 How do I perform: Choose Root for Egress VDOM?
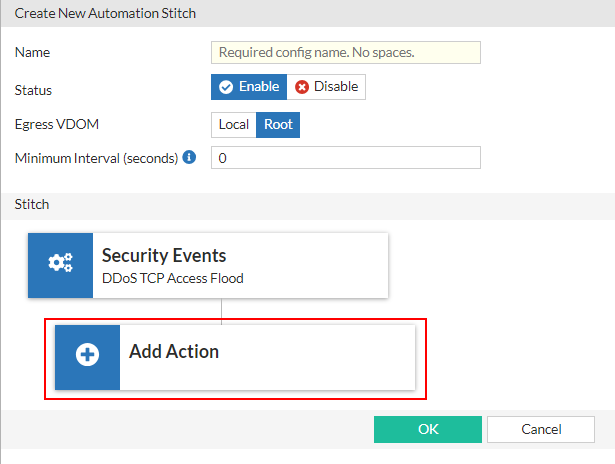(278, 125)
